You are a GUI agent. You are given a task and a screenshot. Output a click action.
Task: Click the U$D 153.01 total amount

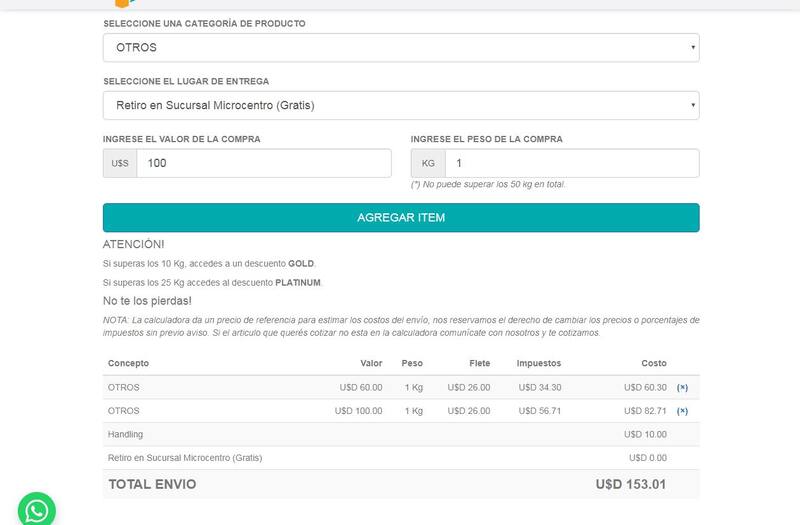point(630,484)
